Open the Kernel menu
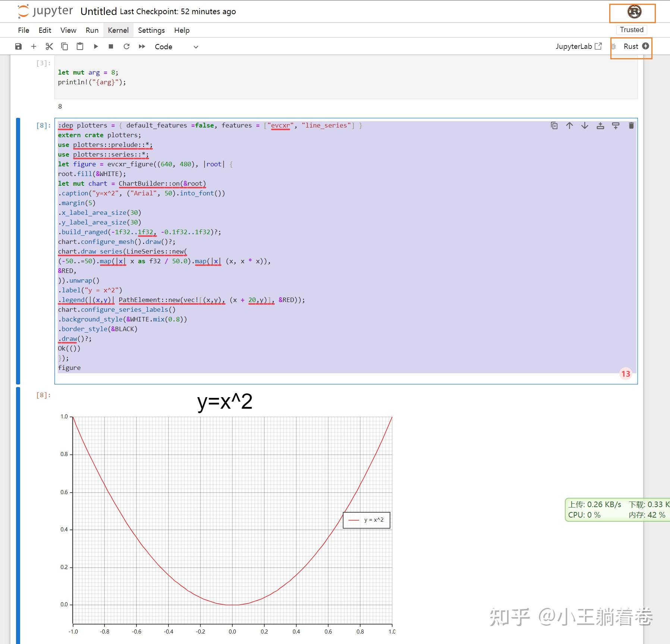The width and height of the screenshot is (670, 644). click(118, 30)
